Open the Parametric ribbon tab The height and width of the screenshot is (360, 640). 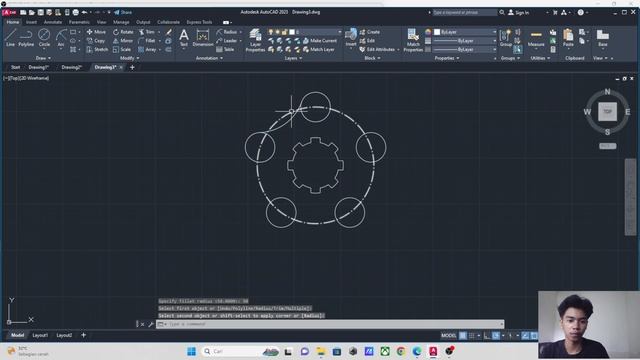point(79,22)
